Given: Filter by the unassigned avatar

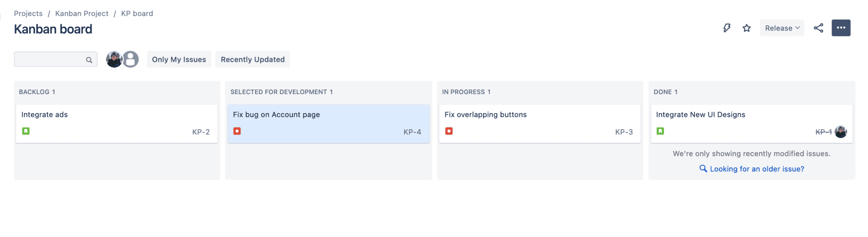Looking at the screenshot, I should click(131, 59).
